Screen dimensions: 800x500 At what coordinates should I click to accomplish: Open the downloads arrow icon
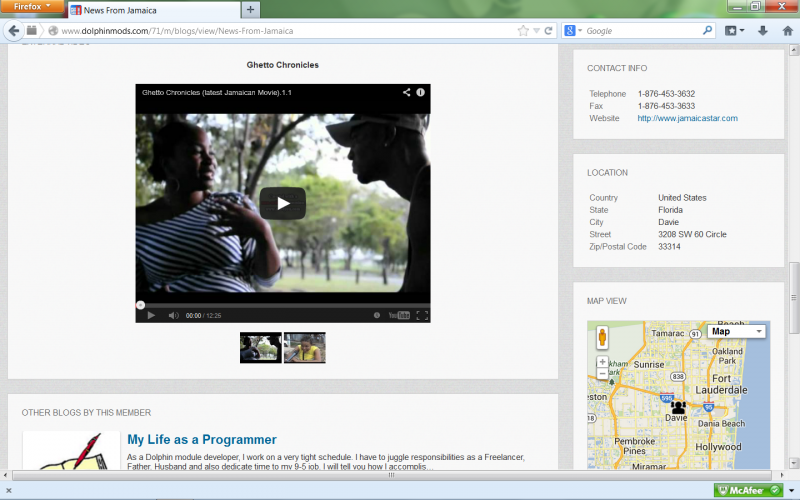tap(763, 31)
